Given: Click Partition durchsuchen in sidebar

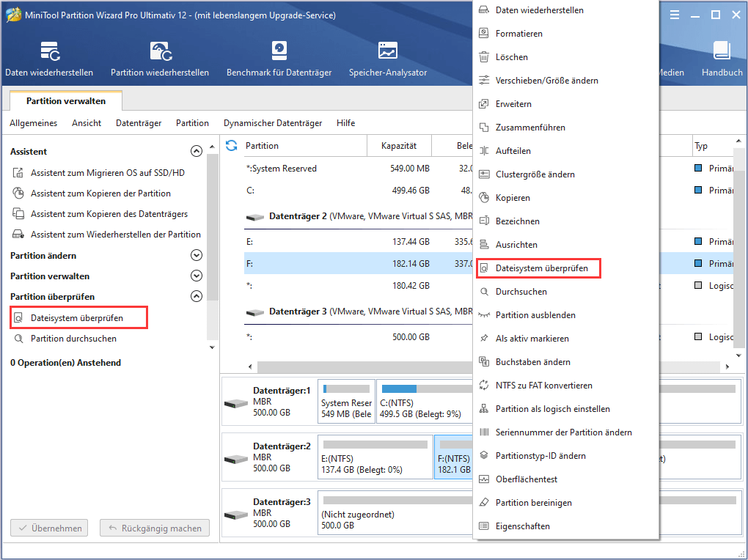Looking at the screenshot, I should click(x=65, y=338).
